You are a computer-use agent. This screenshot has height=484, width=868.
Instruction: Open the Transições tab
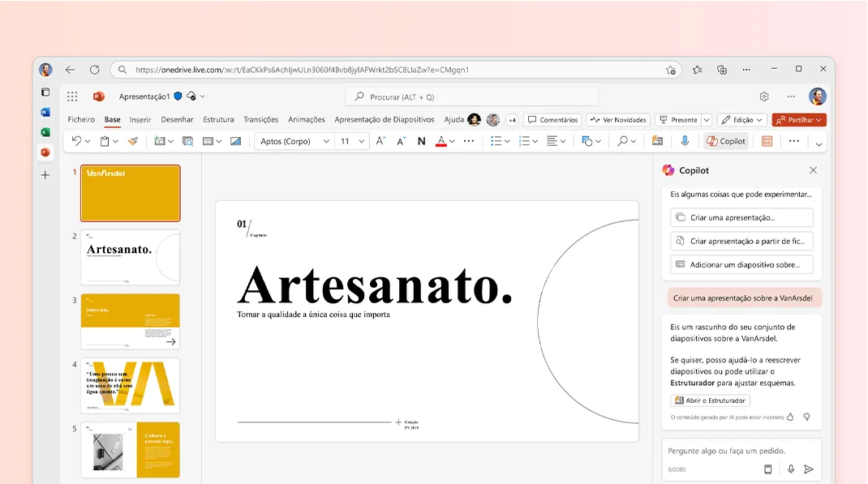tap(260, 119)
